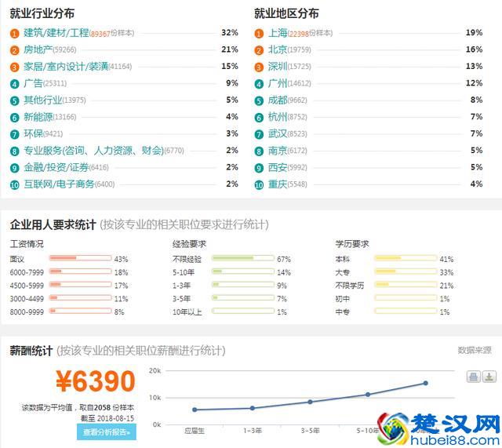Open 广告 industry link
The width and height of the screenshot is (502, 448).
(x=33, y=84)
